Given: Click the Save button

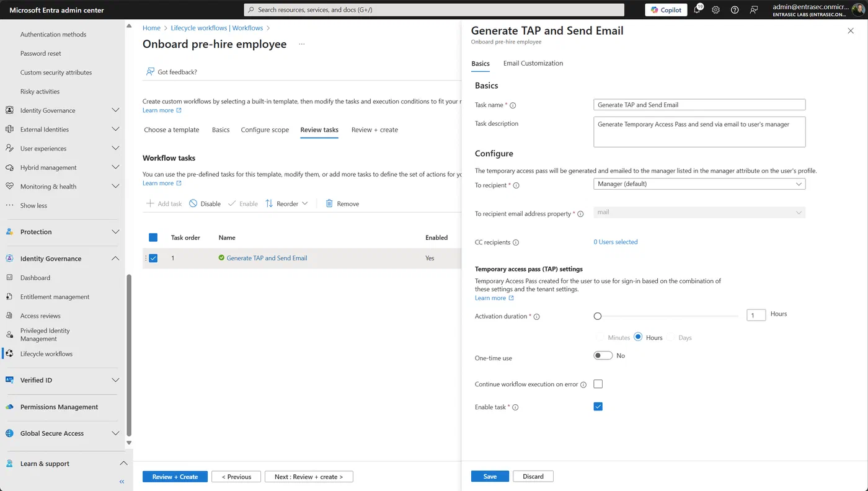Looking at the screenshot, I should click(490, 476).
